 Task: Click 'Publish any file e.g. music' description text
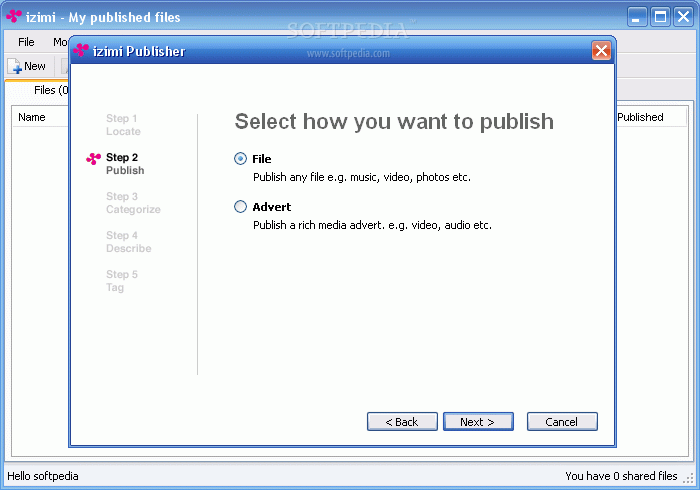[x=362, y=178]
